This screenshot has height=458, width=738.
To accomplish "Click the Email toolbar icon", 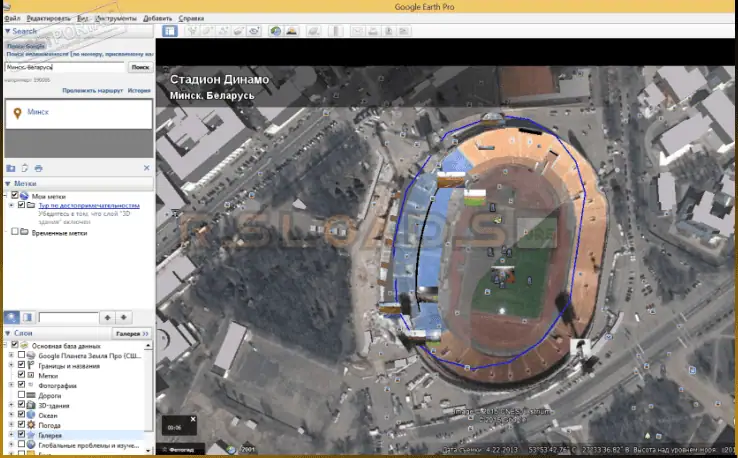I will tap(357, 31).
